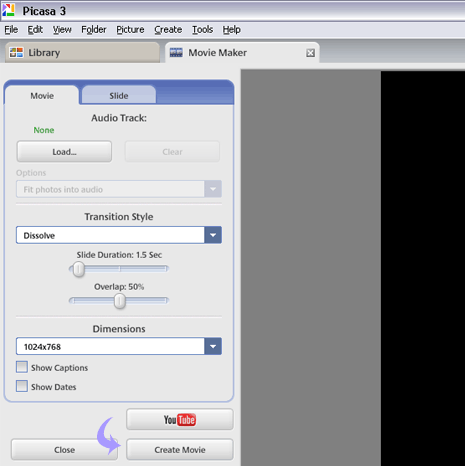This screenshot has width=465, height=466.
Task: Click the Create Movie button
Action: click(x=180, y=450)
